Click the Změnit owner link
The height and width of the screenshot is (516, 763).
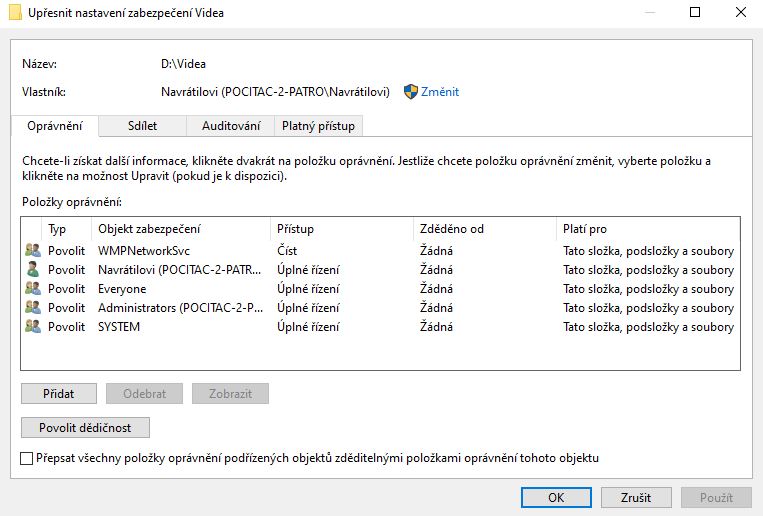[x=440, y=91]
